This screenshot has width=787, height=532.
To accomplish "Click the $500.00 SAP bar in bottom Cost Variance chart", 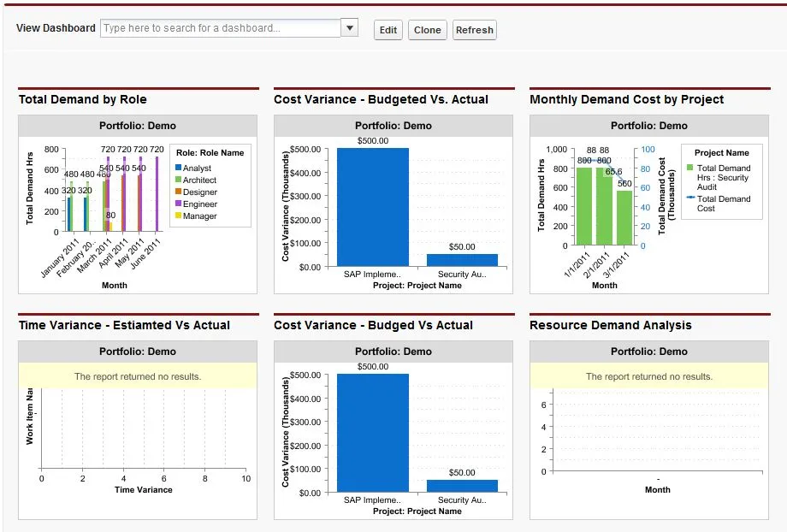I will click(x=373, y=433).
